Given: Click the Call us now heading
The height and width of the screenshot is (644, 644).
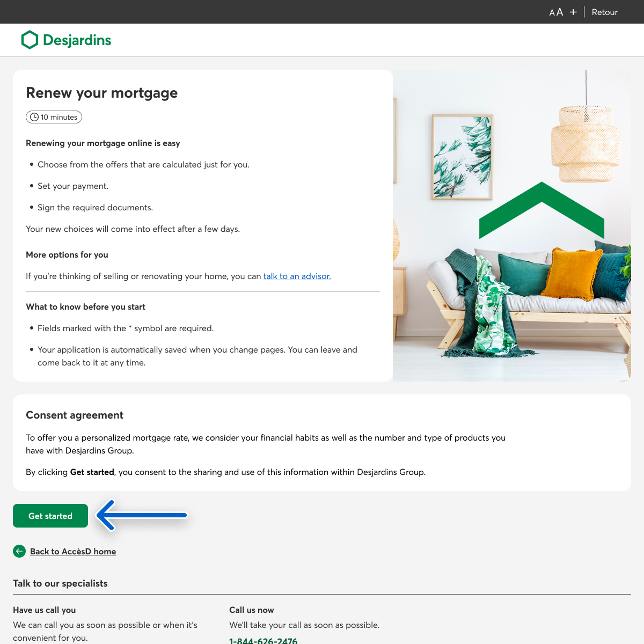Looking at the screenshot, I should (x=251, y=610).
